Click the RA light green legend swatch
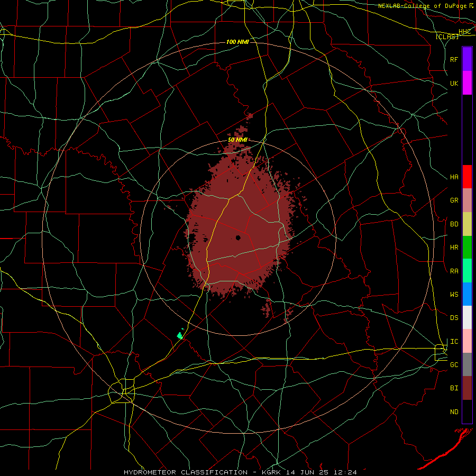Viewport: 476px width, 476px height. 467,271
